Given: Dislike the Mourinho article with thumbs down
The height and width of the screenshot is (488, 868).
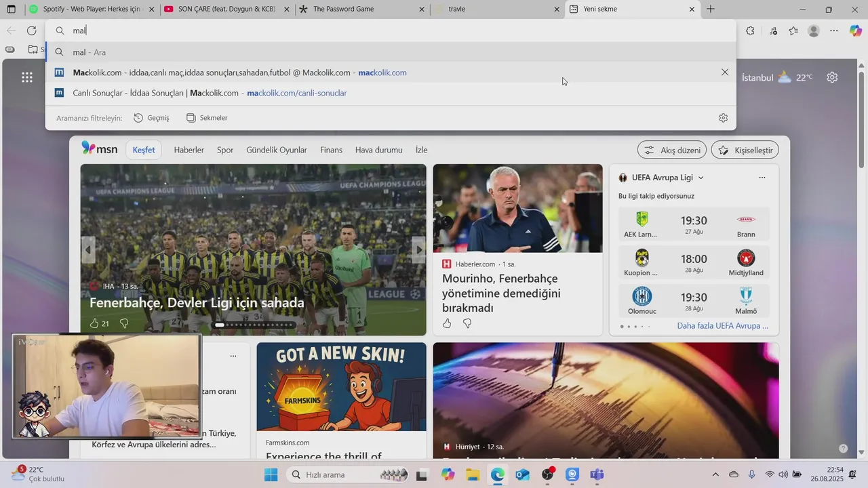Looking at the screenshot, I should pyautogui.click(x=467, y=323).
